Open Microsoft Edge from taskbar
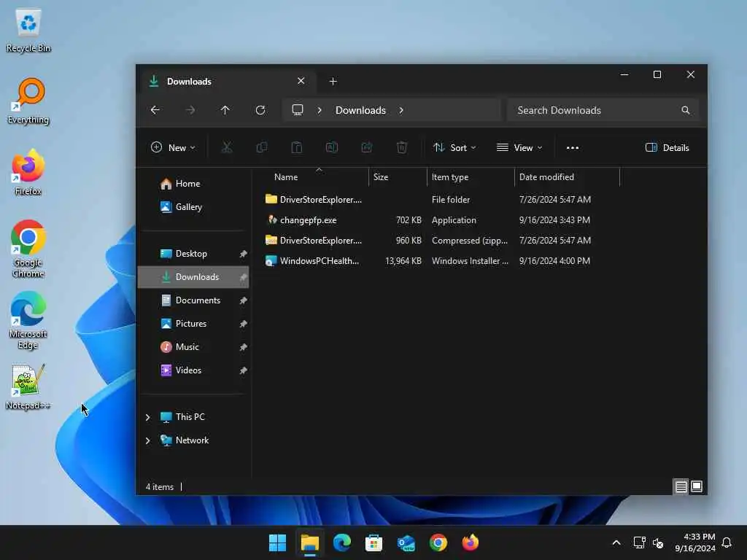The image size is (747, 560). click(341, 542)
